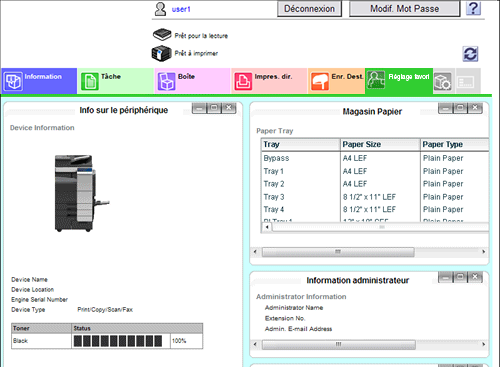Viewport: 500px width, 367px height.
Task: Maximize the Magasin Papier panel
Action: pos(461,108)
